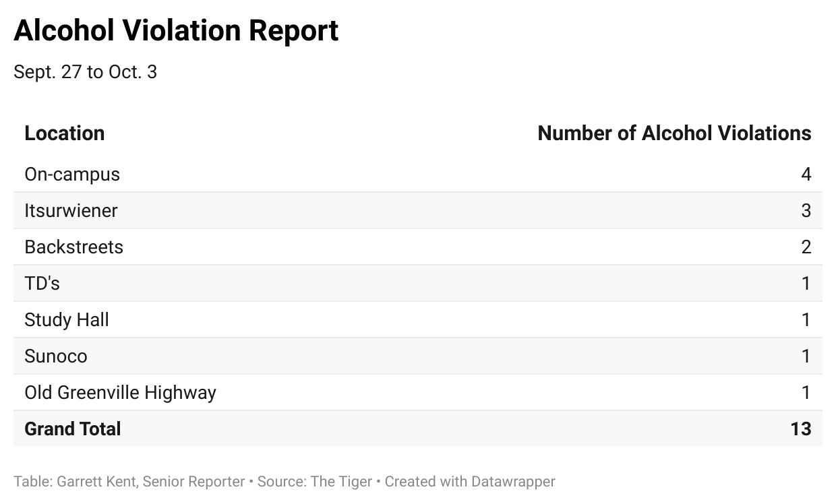Select the TD's row label

tap(42, 284)
